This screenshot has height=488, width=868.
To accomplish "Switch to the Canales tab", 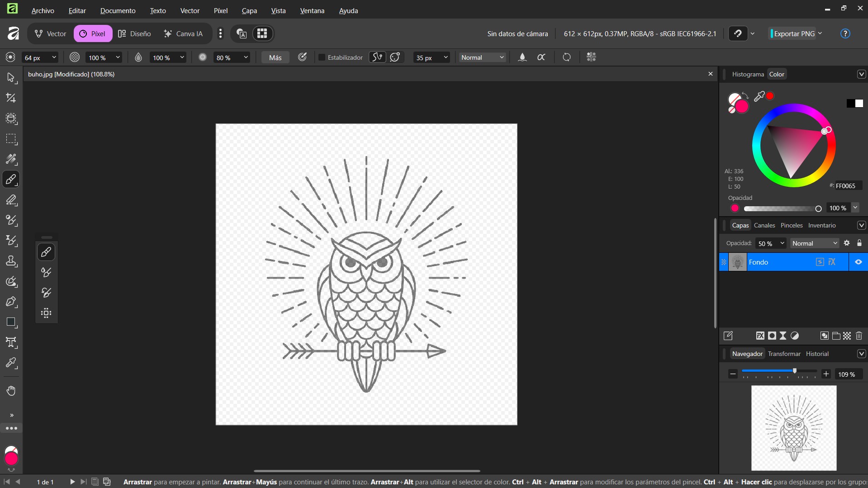I will point(764,225).
